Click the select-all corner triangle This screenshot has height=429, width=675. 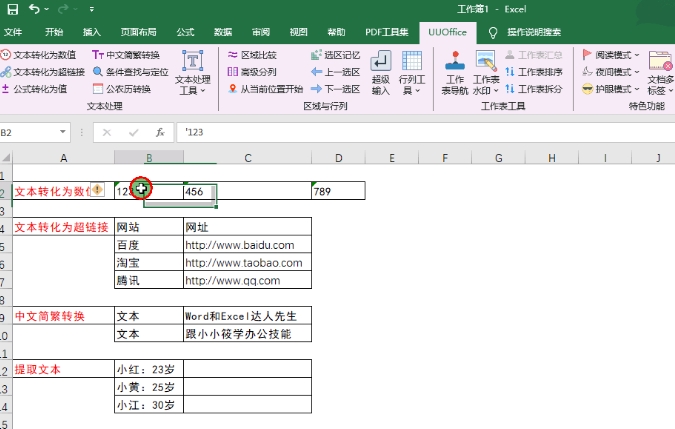tap(6, 158)
